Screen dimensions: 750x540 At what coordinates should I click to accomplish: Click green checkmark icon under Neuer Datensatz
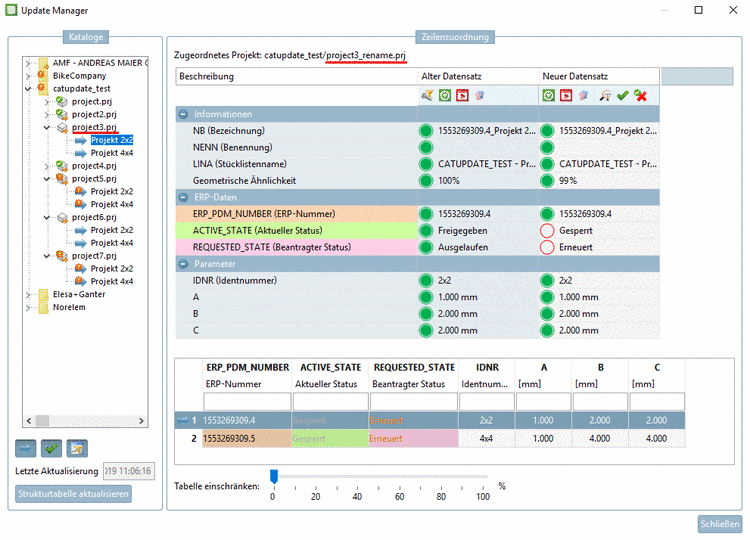pos(622,95)
